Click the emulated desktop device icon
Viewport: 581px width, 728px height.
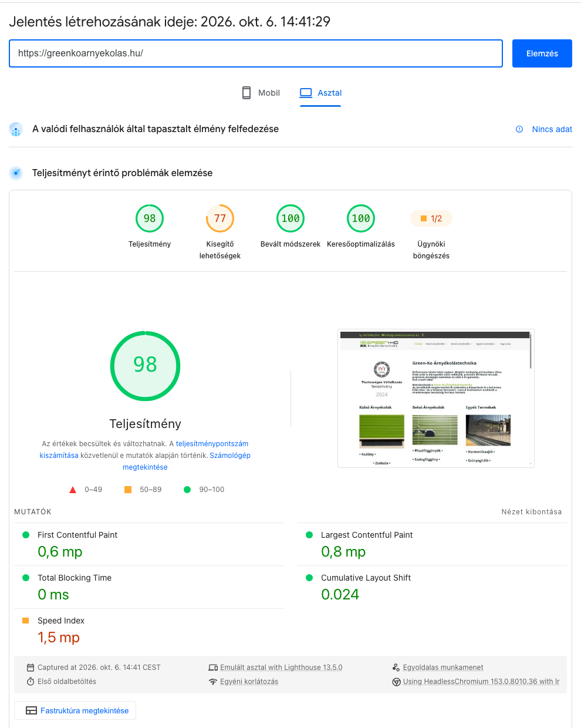point(213,668)
